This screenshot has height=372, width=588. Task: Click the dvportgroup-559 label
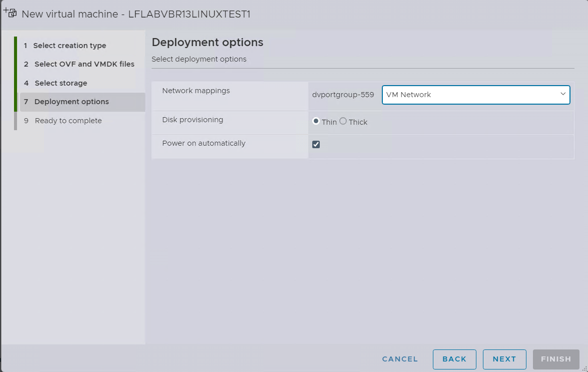[x=343, y=94]
